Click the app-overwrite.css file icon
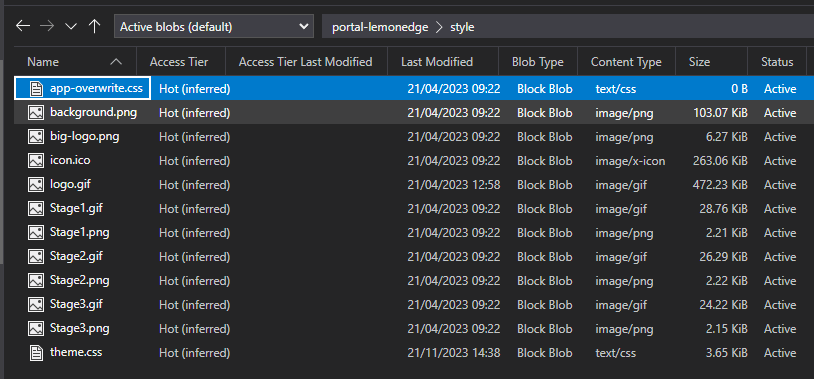 36,88
